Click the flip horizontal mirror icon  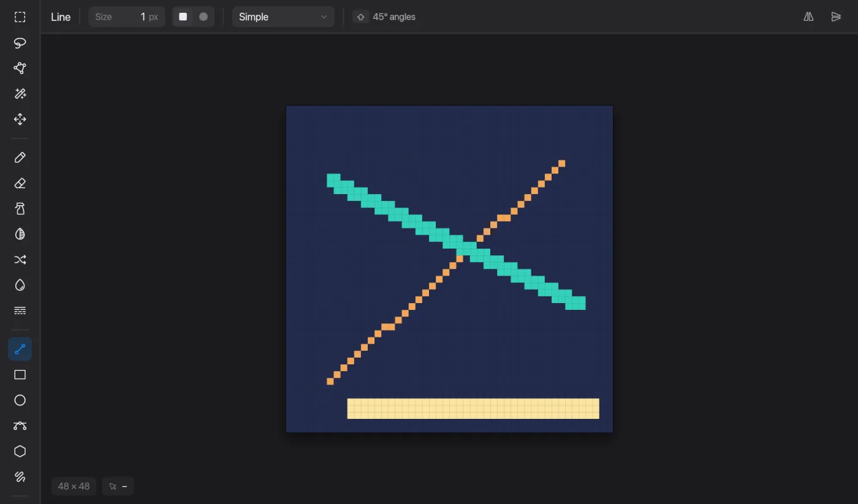tap(809, 17)
